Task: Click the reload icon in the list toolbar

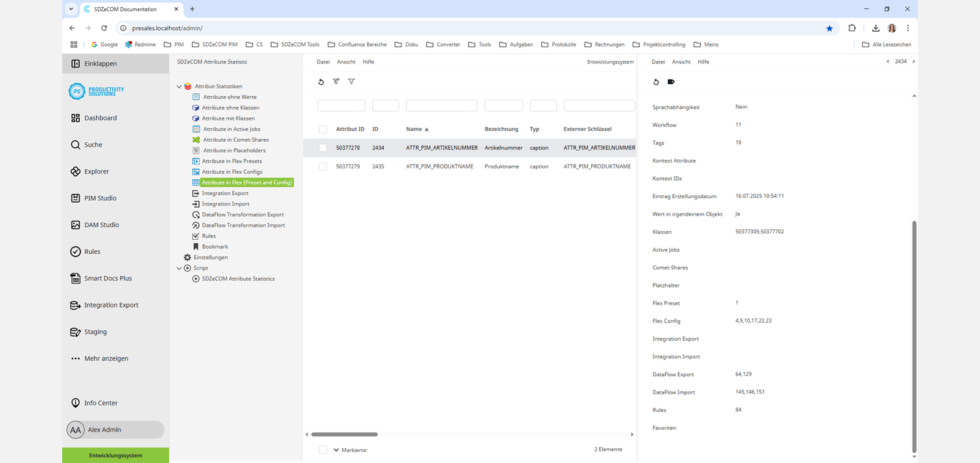Action: [x=321, y=82]
